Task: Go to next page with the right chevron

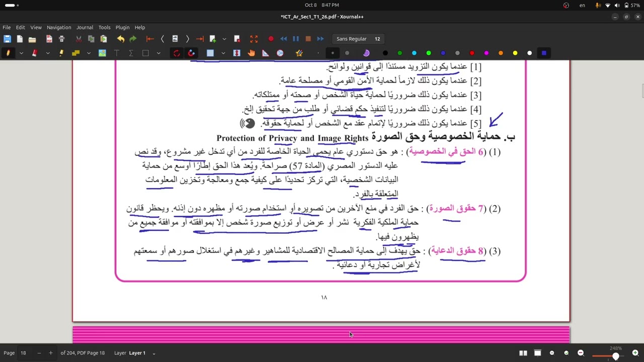Action: [x=187, y=39]
